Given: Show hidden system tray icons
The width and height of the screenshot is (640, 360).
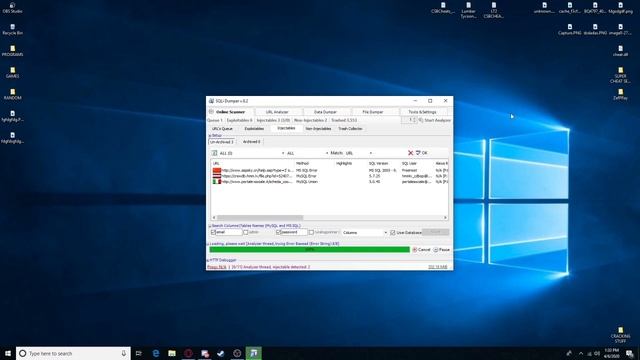Looking at the screenshot, I should click(x=581, y=353).
